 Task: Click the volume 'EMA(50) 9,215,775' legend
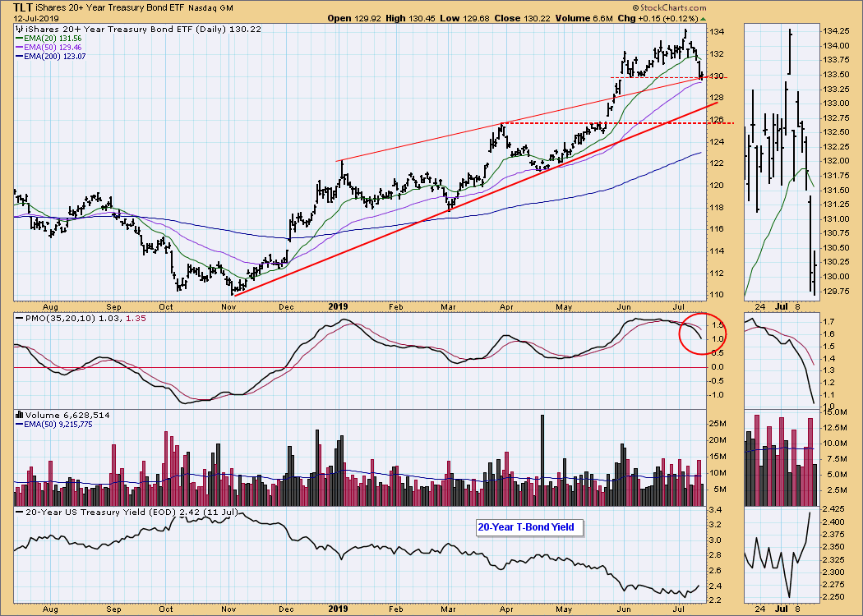54,425
